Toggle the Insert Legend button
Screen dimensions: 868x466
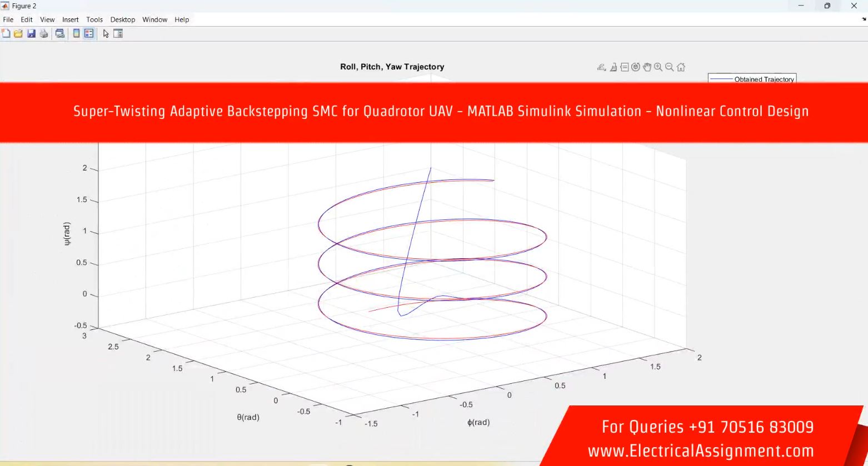pyautogui.click(x=89, y=33)
